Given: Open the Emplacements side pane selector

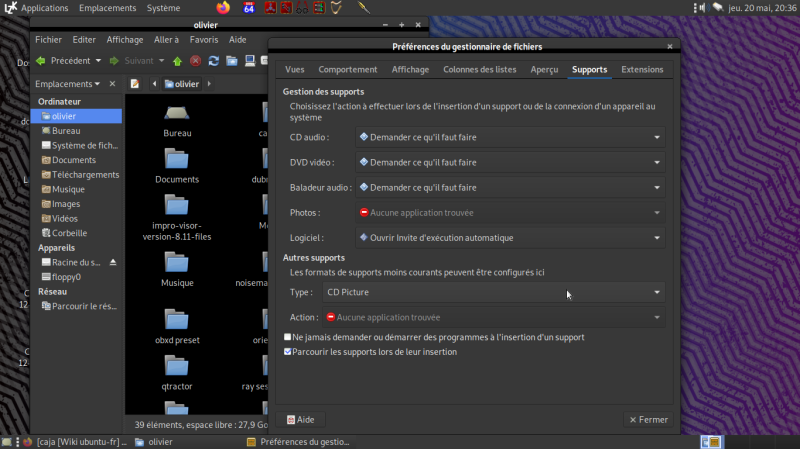Looking at the screenshot, I should click(67, 84).
